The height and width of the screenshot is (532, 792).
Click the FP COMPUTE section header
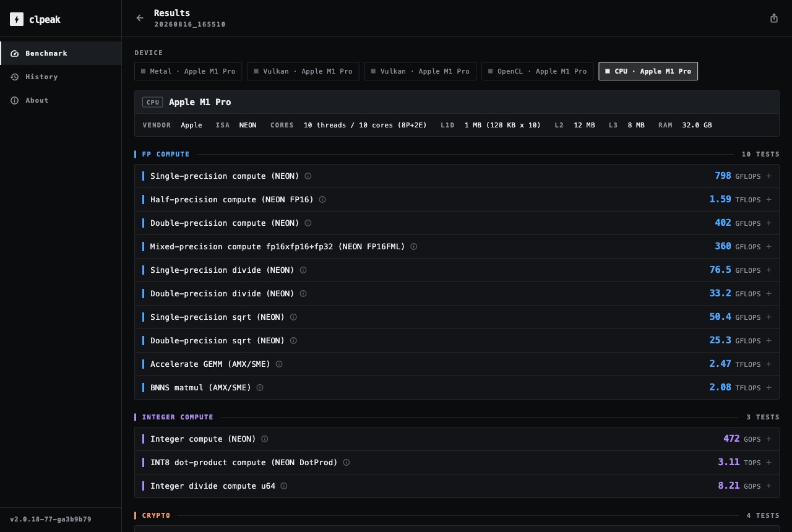click(x=166, y=155)
